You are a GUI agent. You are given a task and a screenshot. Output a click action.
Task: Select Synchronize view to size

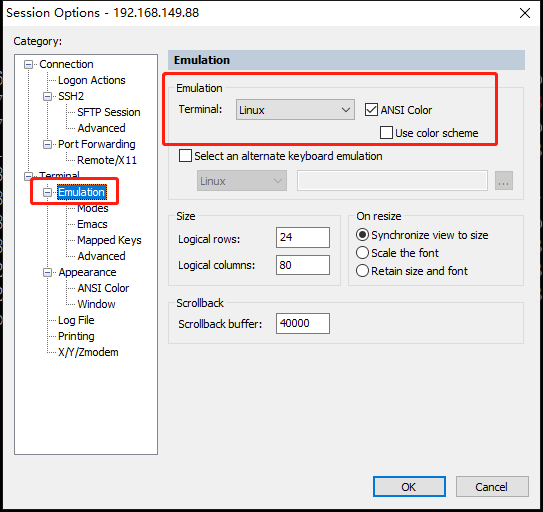click(362, 235)
